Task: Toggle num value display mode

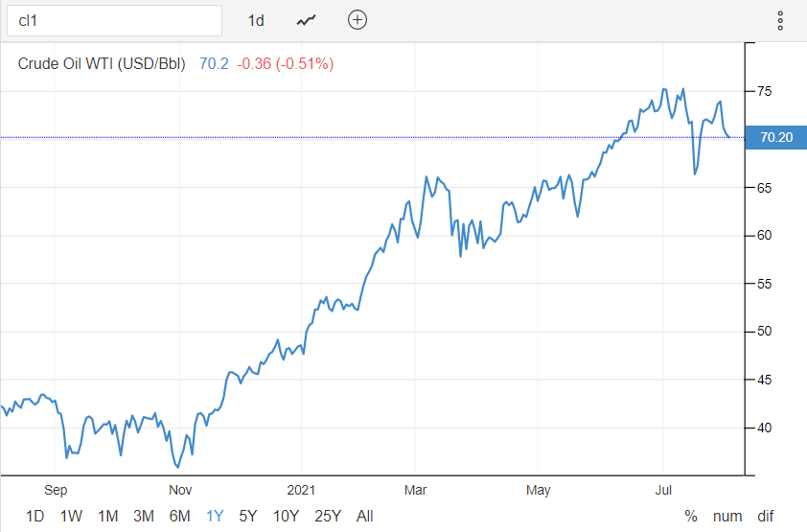Action: (x=727, y=516)
